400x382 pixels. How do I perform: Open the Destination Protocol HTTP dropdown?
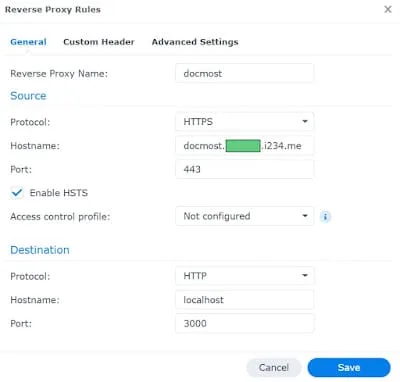(244, 276)
